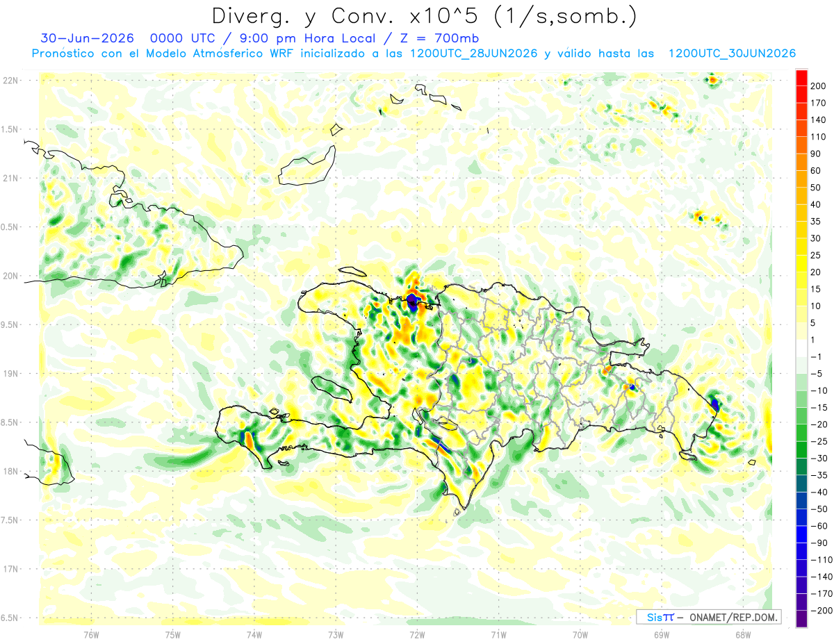
Task: Click the longitude label "73W"
Action: tap(335, 635)
